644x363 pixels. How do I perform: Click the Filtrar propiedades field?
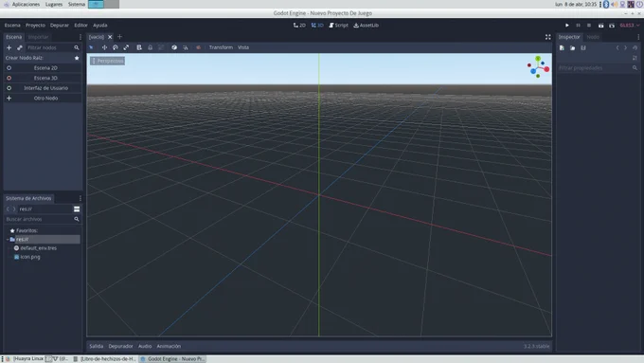(x=599, y=68)
